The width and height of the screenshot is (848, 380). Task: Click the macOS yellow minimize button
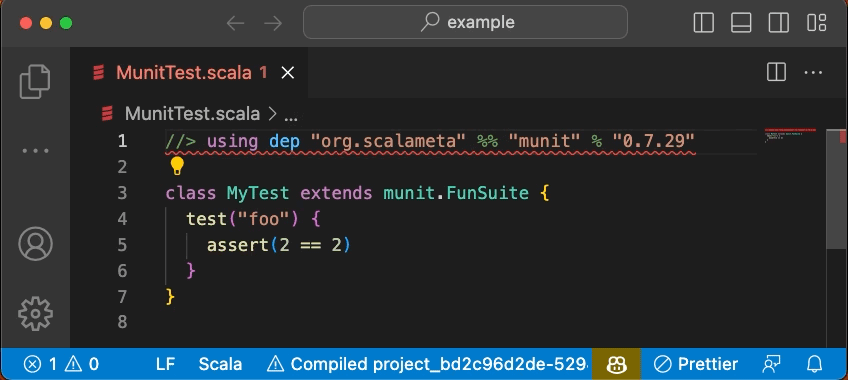point(45,23)
